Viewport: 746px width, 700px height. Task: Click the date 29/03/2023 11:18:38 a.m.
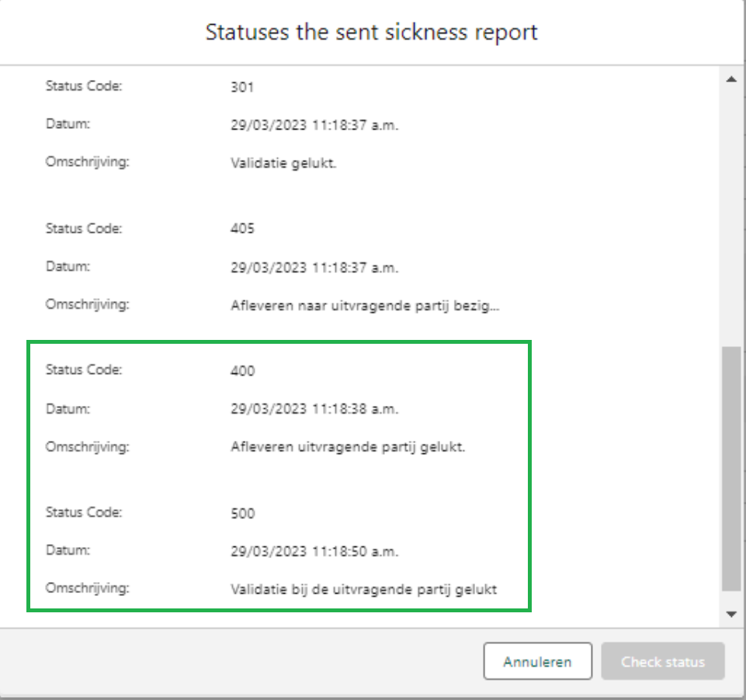[x=314, y=409]
